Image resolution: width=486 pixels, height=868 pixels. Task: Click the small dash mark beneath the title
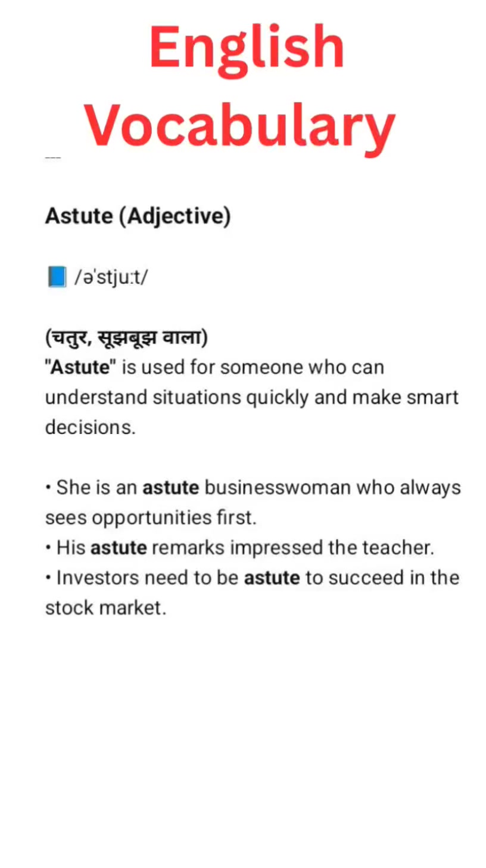(53, 157)
